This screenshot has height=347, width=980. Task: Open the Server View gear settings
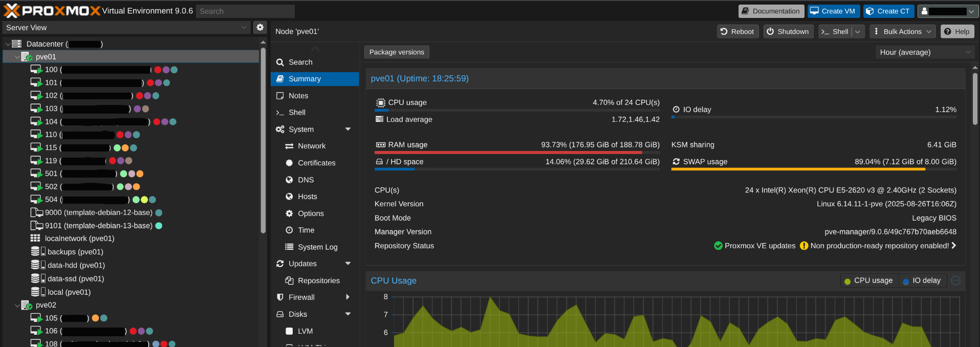[260, 27]
